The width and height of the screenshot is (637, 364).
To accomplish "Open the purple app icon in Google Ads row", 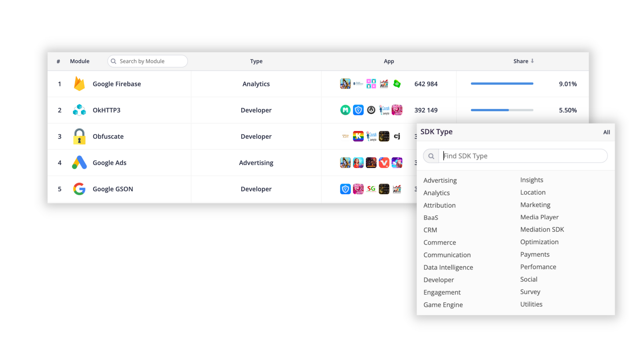I will (x=397, y=163).
